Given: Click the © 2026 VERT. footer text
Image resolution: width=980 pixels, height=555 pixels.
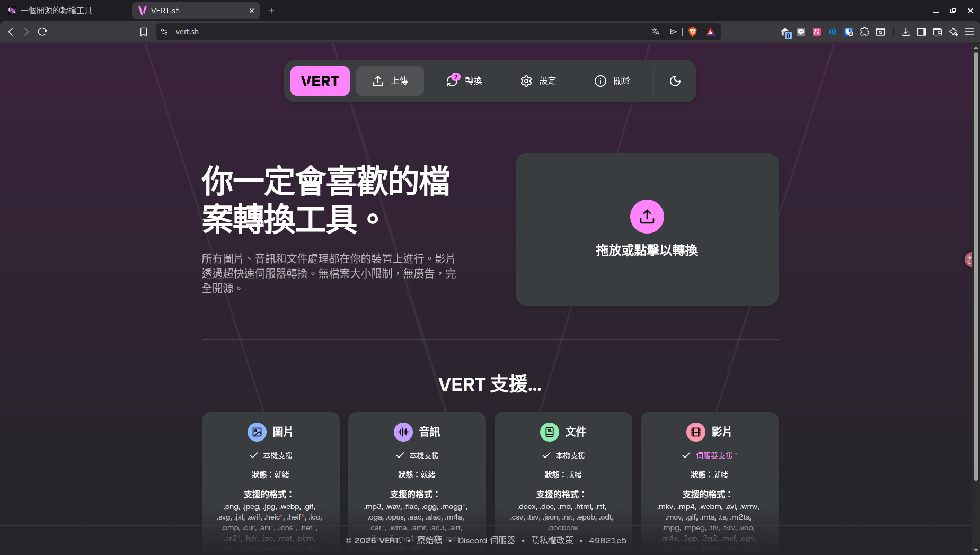Looking at the screenshot, I should coord(373,540).
